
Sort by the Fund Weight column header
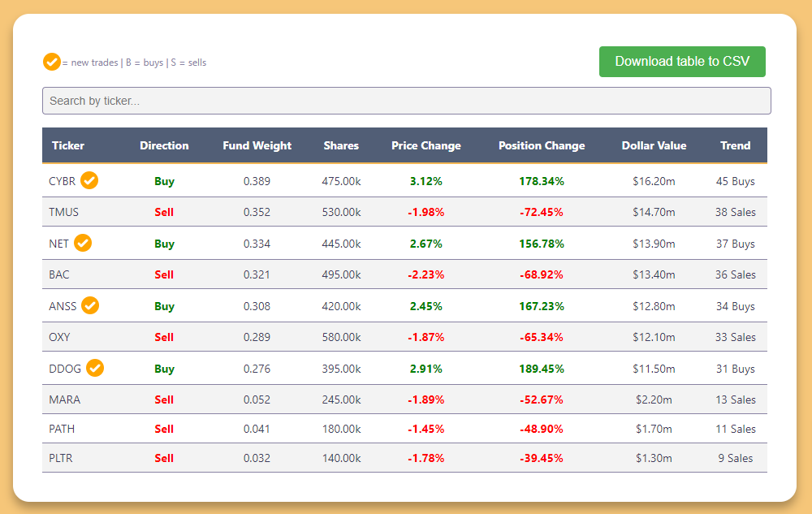pyautogui.click(x=257, y=145)
